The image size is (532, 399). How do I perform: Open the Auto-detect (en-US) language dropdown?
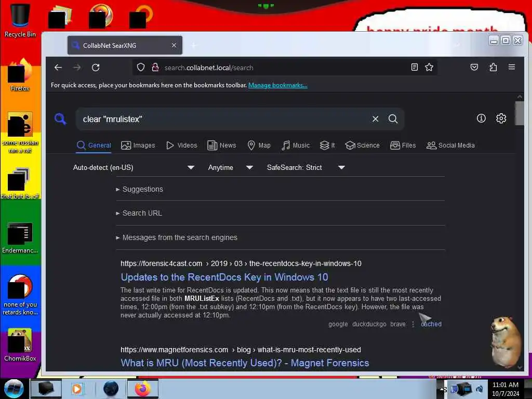tap(134, 167)
